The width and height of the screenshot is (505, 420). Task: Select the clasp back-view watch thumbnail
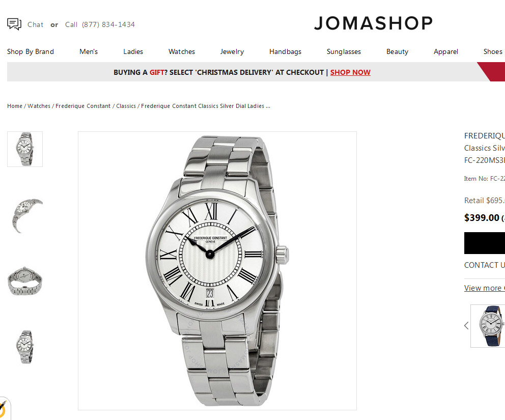25,281
